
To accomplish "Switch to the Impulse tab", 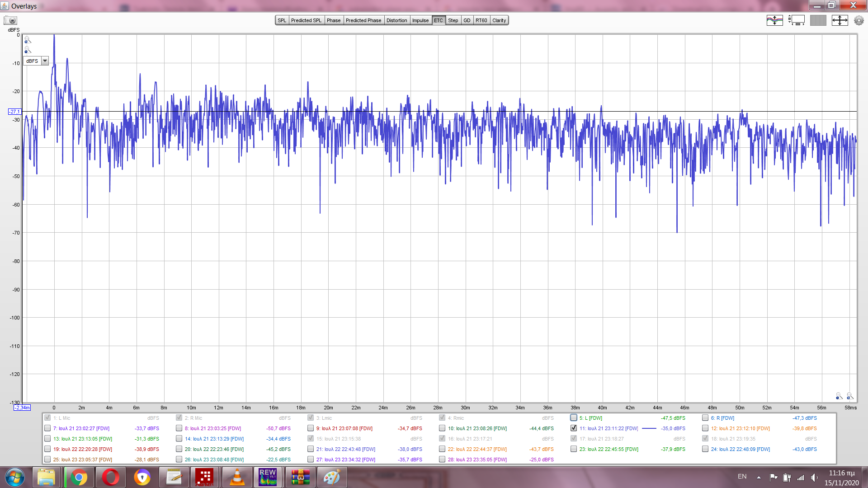I will [x=420, y=20].
